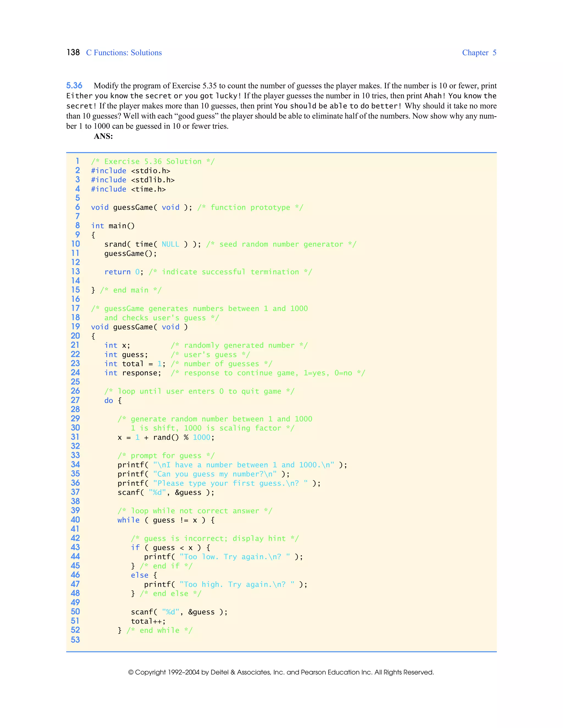
Task: Click the #include <stdio.h> line
Action: [x=130, y=171]
